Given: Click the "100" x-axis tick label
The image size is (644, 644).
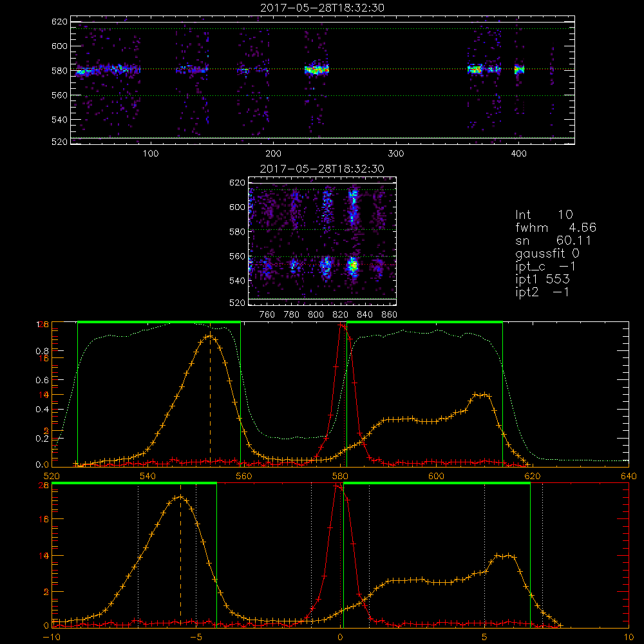Looking at the screenshot, I should coord(151,154).
